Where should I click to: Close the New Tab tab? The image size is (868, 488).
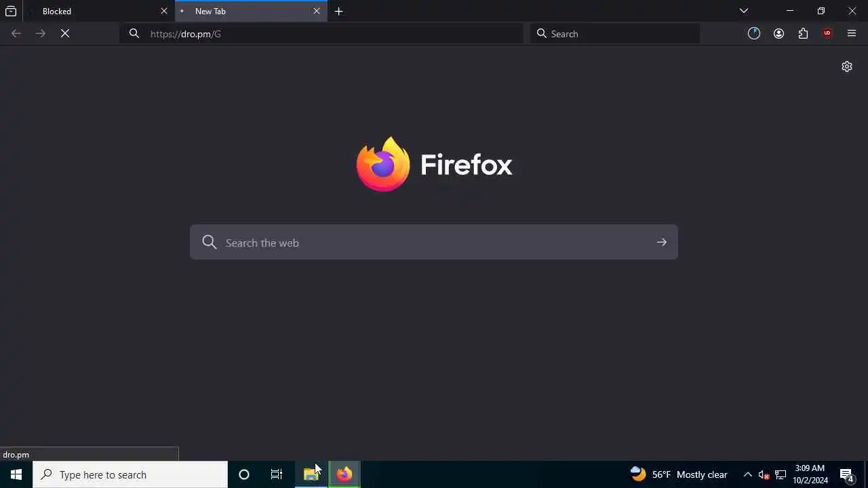(317, 11)
